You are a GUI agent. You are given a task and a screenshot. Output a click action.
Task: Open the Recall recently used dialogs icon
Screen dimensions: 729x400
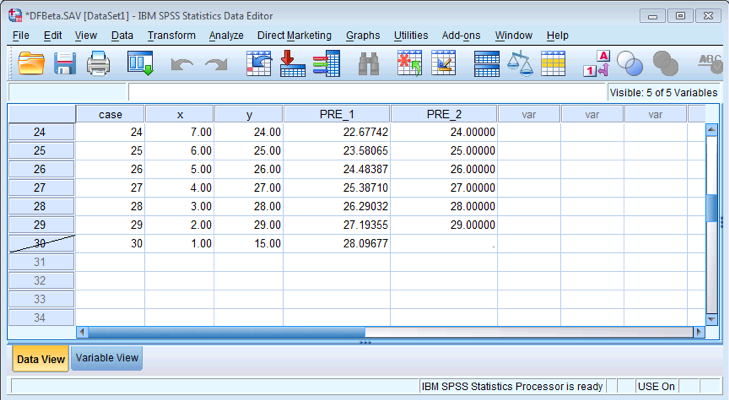pyautogui.click(x=140, y=65)
